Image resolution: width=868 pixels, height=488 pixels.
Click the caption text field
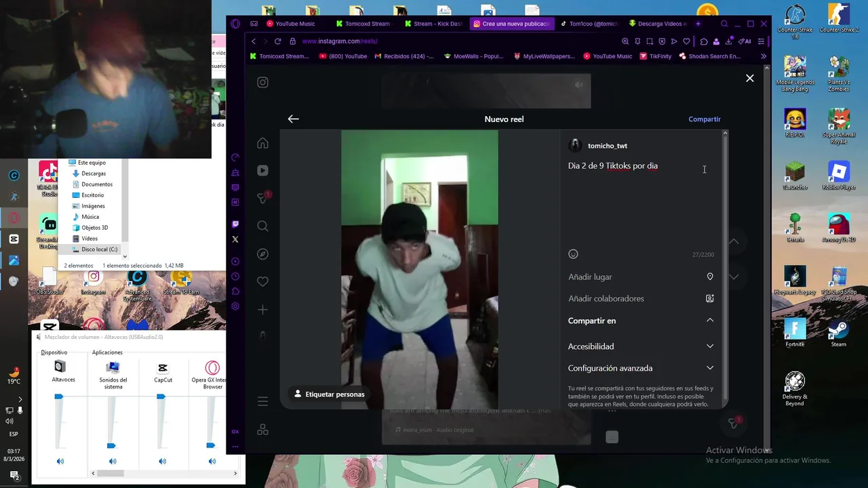pos(641,203)
